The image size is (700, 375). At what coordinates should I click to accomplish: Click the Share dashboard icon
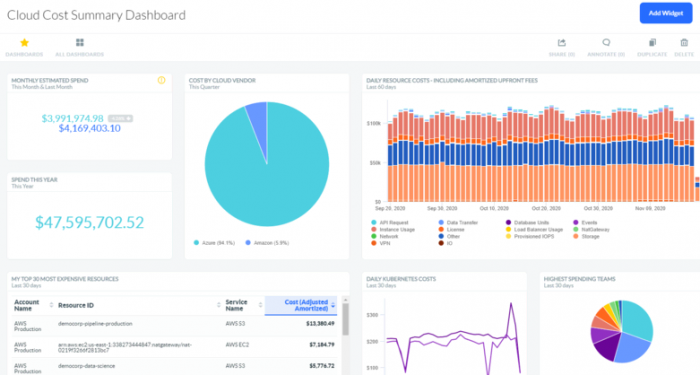point(562,43)
